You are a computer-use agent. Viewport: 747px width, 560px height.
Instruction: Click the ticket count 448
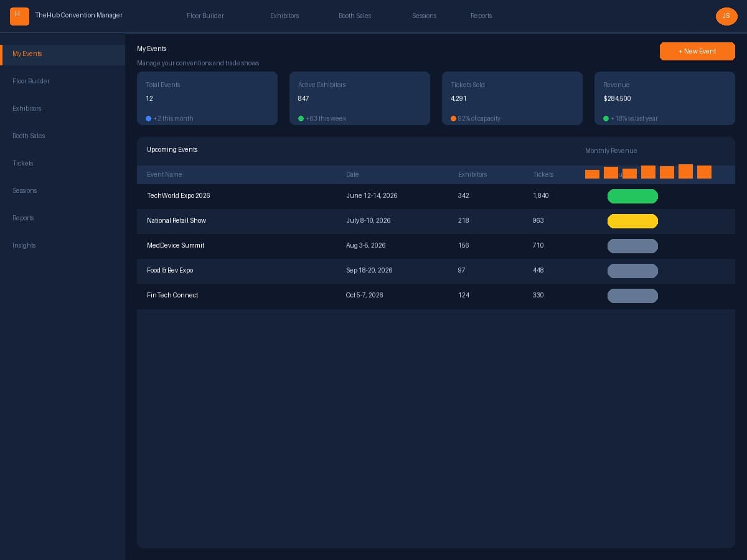tap(538, 270)
